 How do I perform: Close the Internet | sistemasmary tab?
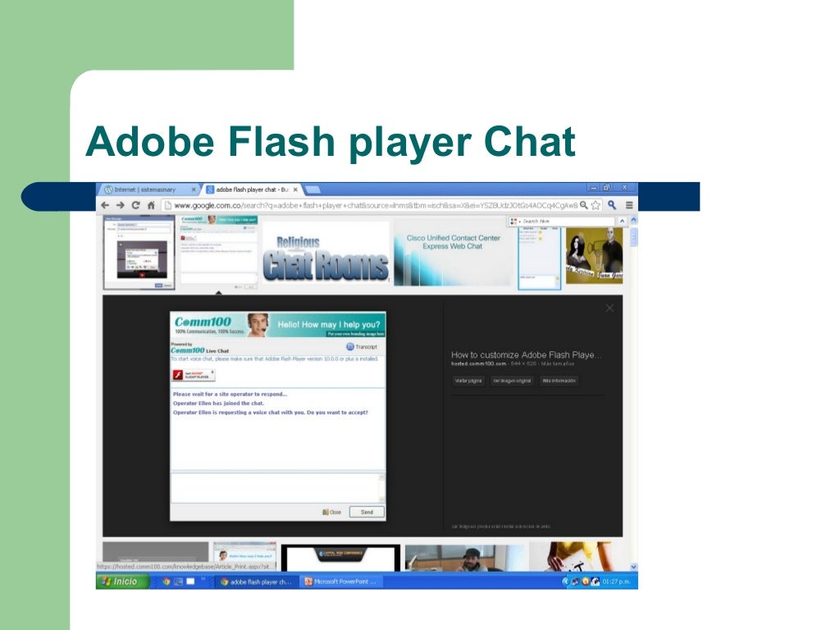coord(194,189)
